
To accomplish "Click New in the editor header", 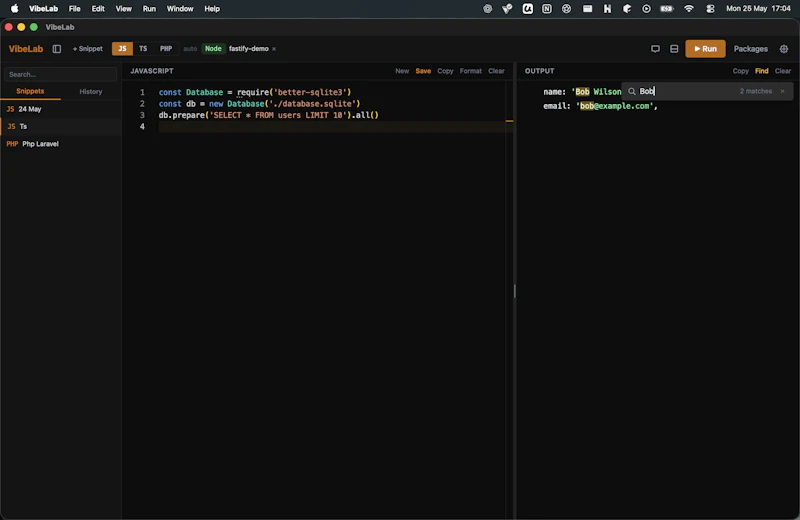I will point(402,71).
